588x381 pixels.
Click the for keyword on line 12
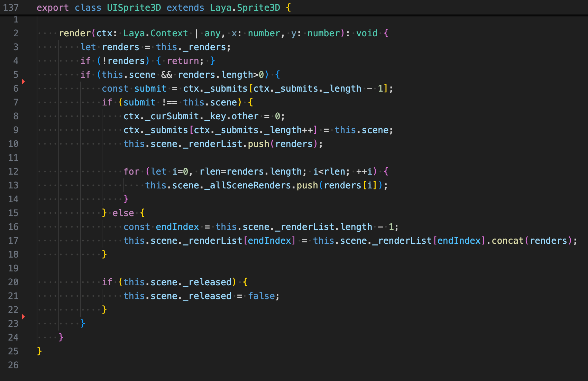(131, 171)
